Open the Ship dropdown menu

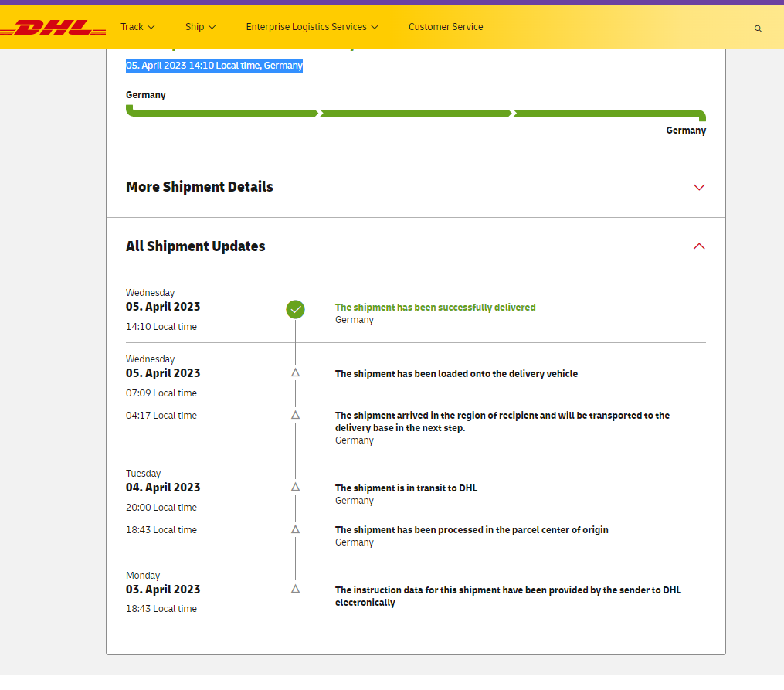pyautogui.click(x=200, y=27)
